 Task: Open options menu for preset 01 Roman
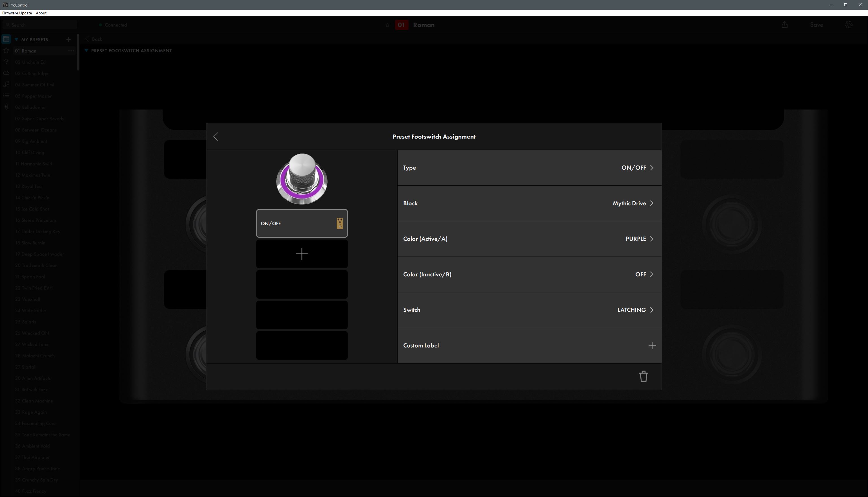[71, 51]
